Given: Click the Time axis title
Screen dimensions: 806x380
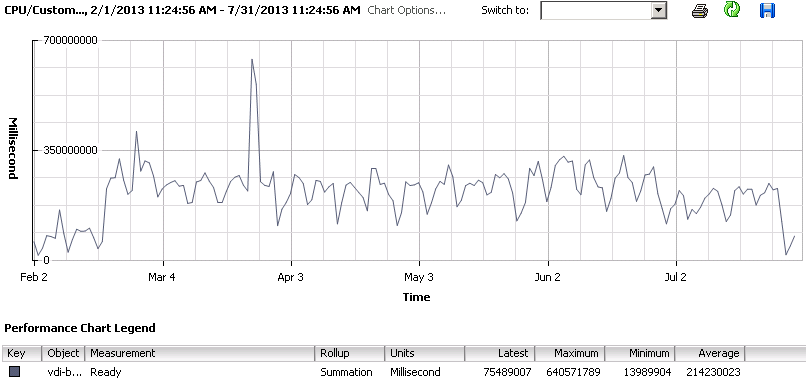Looking at the screenshot, I should tap(416, 297).
